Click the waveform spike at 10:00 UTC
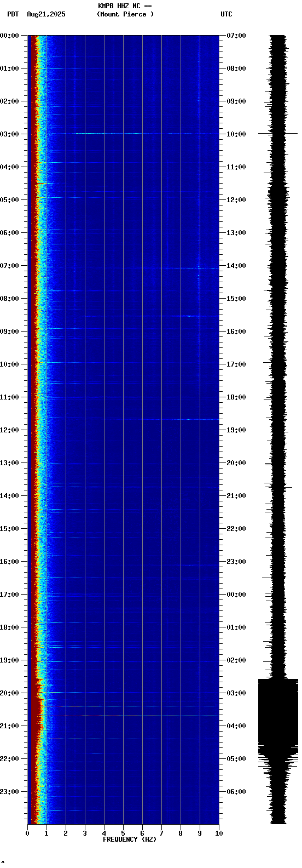302x868 pixels. click(278, 133)
